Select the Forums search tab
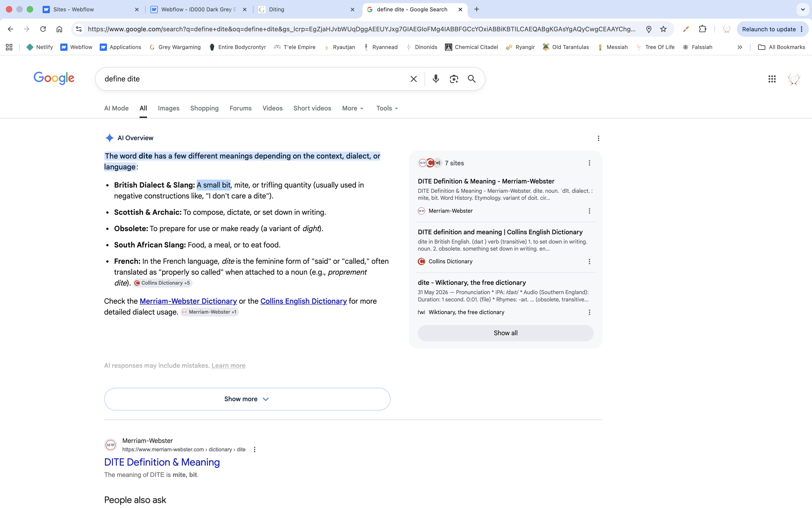Screen dimensions: 812x508 click(240, 108)
